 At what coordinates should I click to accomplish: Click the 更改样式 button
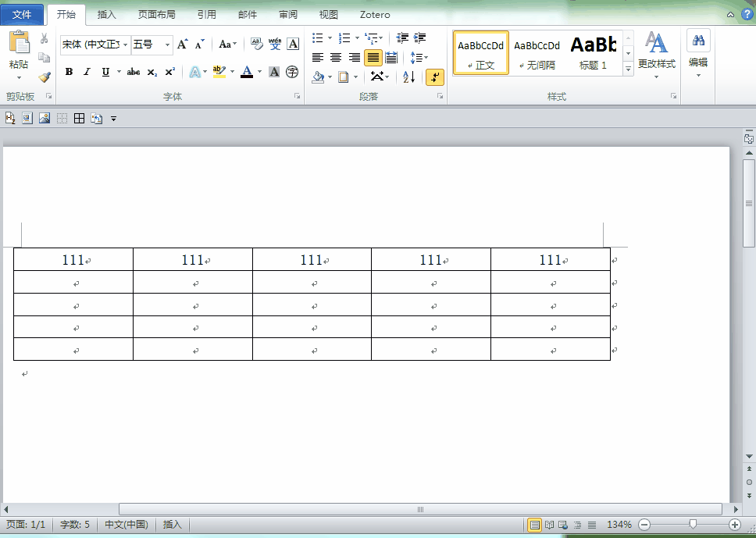point(657,55)
